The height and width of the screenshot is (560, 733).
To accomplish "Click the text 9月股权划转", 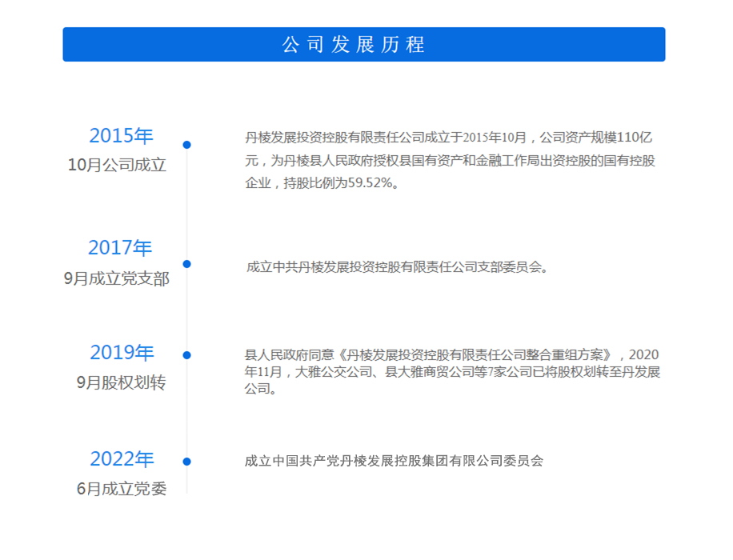I will click(121, 382).
